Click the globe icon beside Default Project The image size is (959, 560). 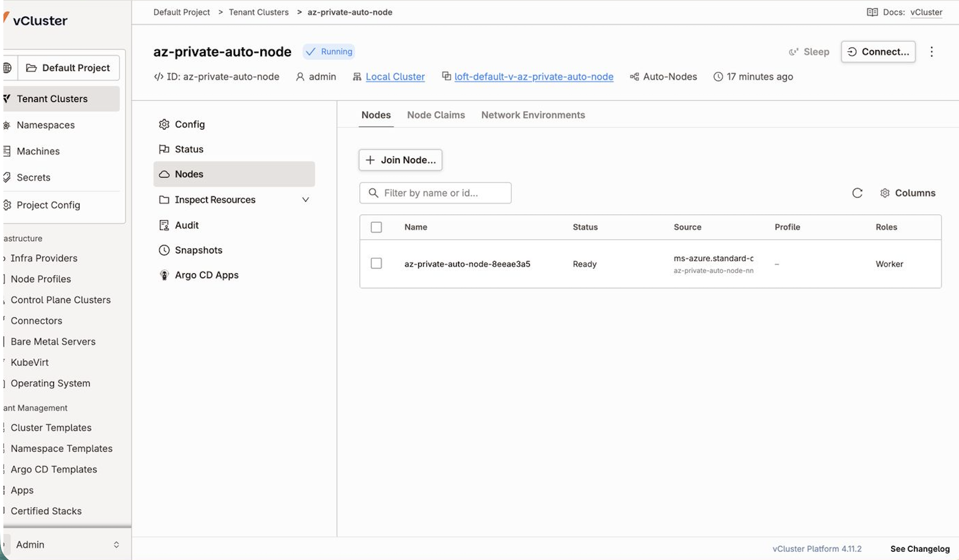(8, 68)
